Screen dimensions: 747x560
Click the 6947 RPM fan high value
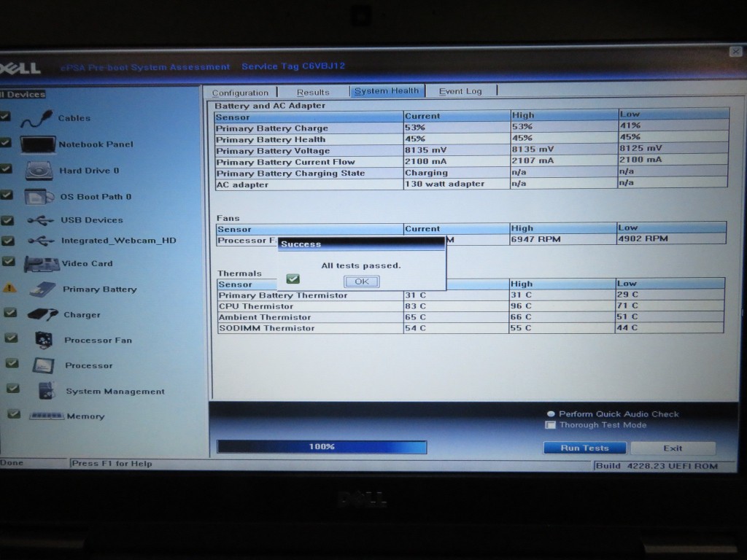[x=535, y=239]
